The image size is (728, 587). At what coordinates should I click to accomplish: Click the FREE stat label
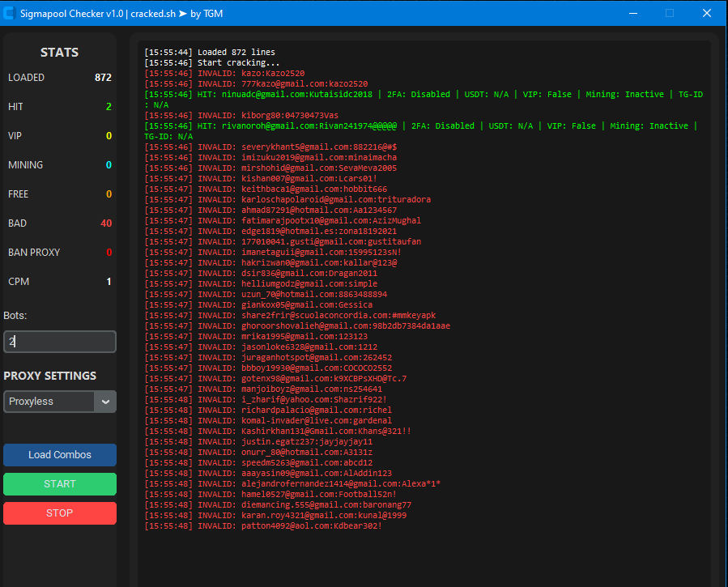pos(18,194)
